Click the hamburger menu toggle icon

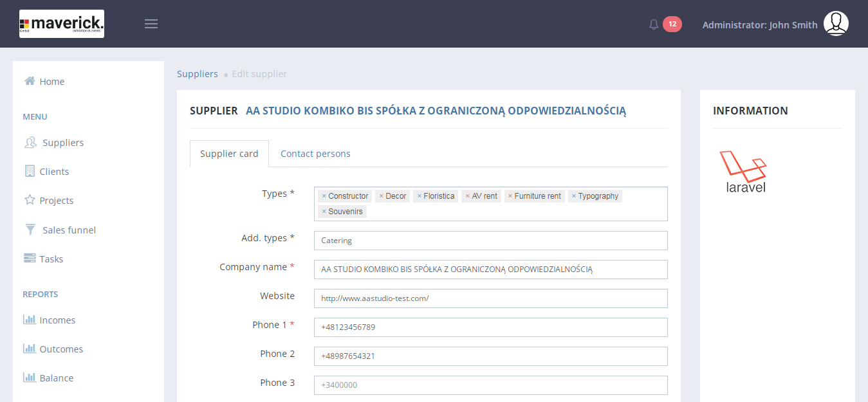click(151, 24)
